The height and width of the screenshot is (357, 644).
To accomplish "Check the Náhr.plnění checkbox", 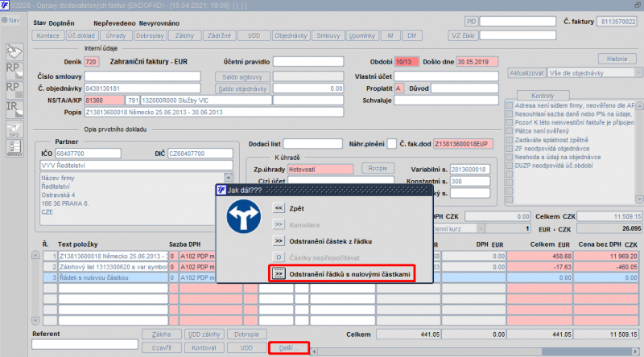I will [x=391, y=143].
